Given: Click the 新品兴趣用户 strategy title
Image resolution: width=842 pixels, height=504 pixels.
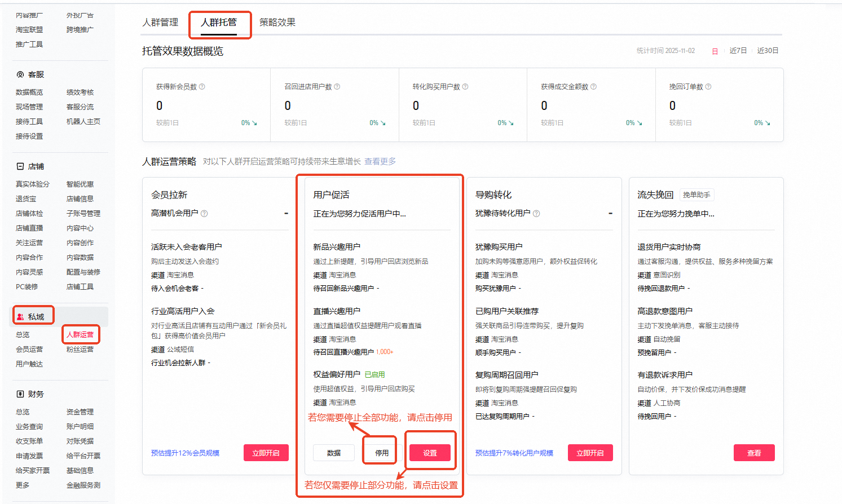Looking at the screenshot, I should [337, 247].
